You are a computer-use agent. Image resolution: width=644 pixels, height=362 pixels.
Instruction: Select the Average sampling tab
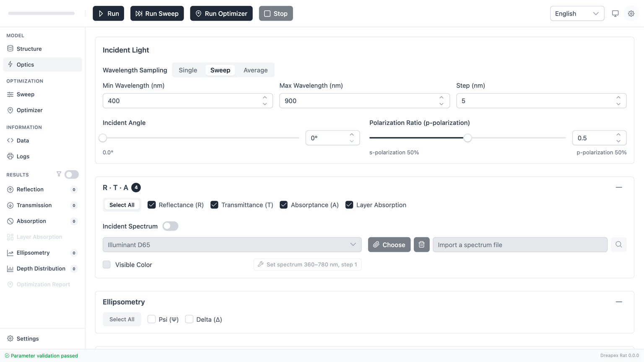click(255, 70)
